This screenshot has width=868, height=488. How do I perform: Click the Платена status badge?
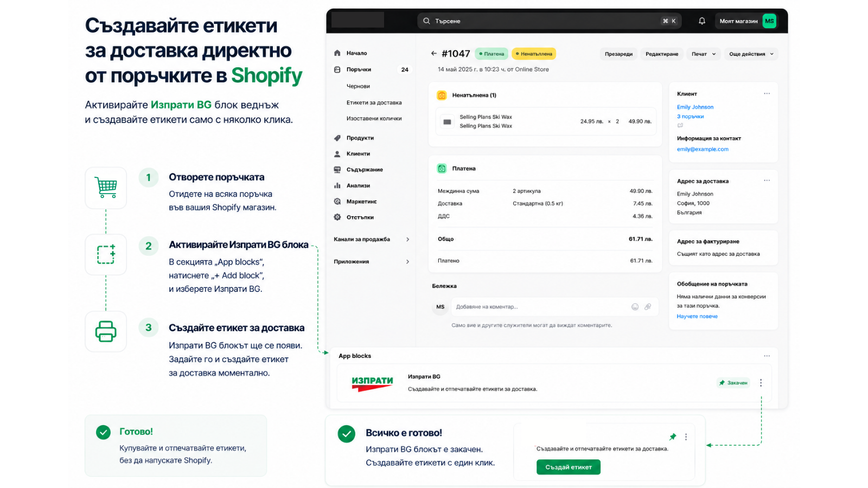pyautogui.click(x=492, y=54)
